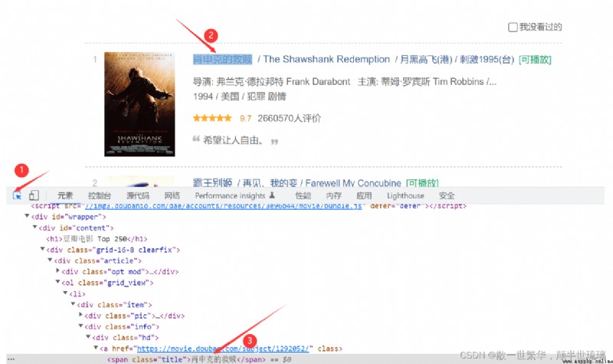Image resolution: width=613 pixels, height=364 pixels.
Task: Toggle the device toolbar icon
Action: pos(34,195)
